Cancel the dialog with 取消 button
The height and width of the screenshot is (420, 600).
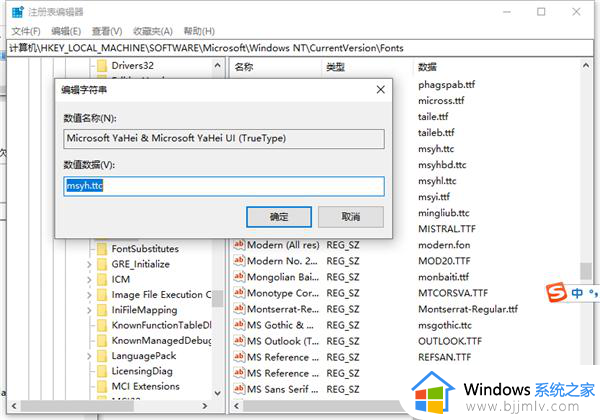click(x=351, y=217)
